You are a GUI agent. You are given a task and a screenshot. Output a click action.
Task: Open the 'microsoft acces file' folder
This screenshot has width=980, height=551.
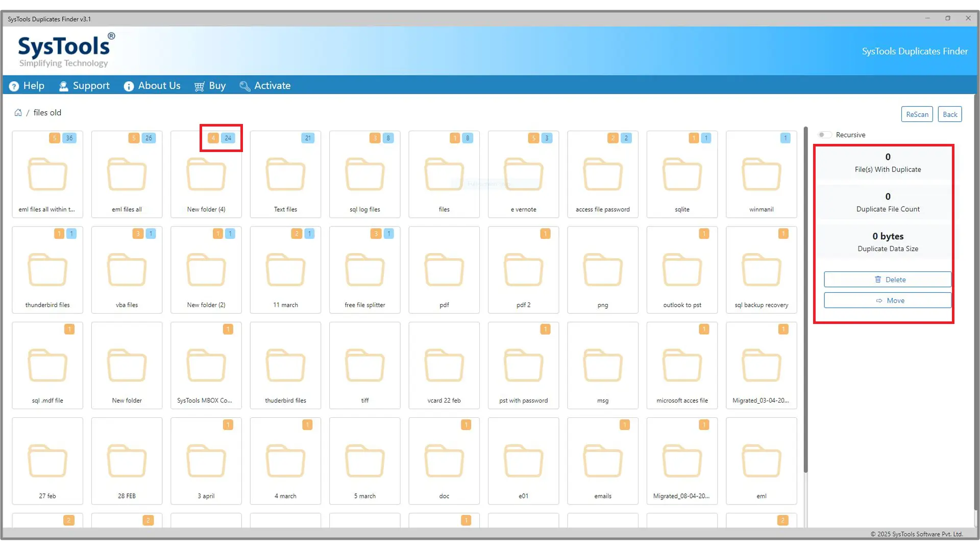682,365
